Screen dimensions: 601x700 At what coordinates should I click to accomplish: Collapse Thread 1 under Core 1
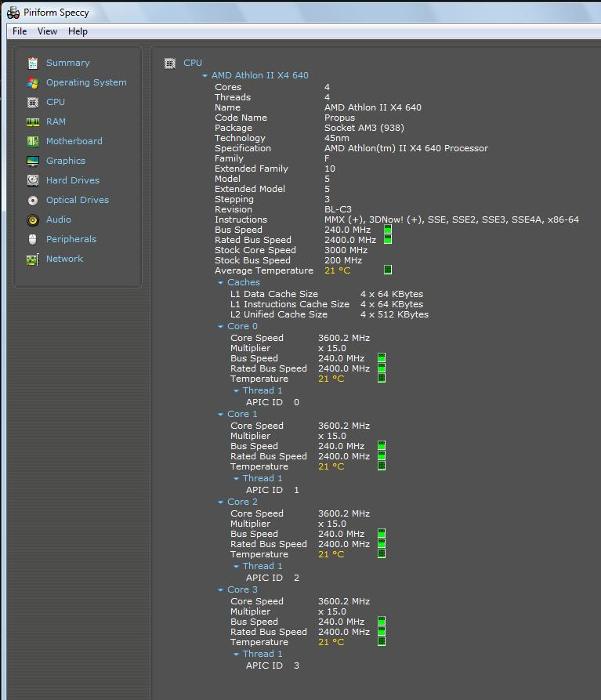(x=237, y=479)
